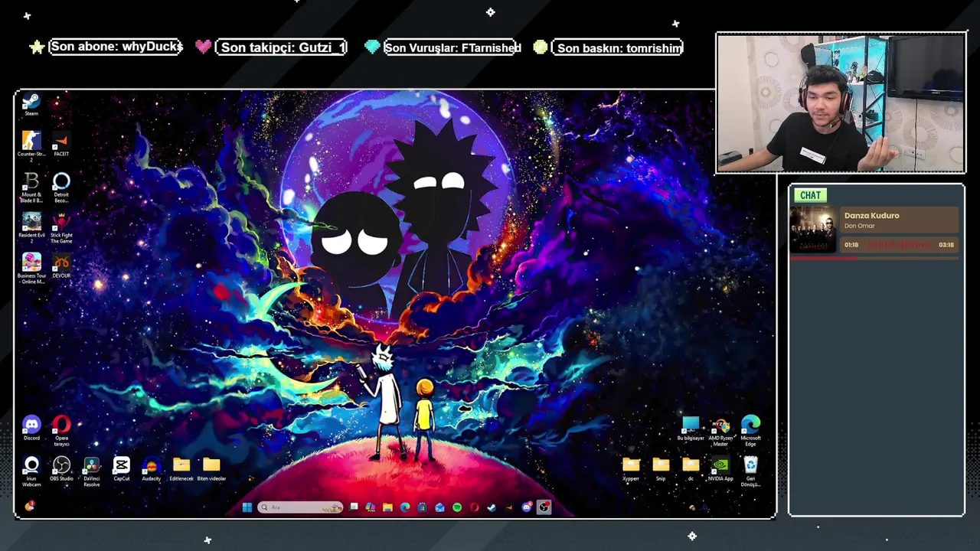Select DaVinci Resolve desktop icon

(91, 471)
